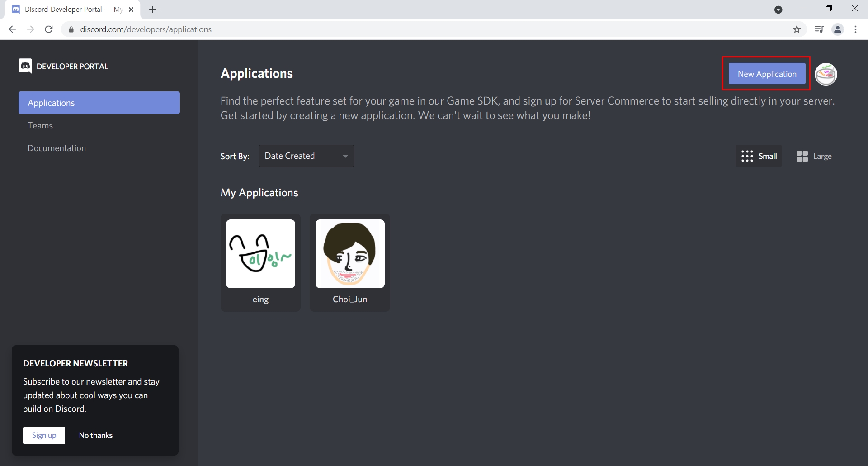The height and width of the screenshot is (466, 868).
Task: Click the DEVELOPER PORTAL title text
Action: (72, 67)
